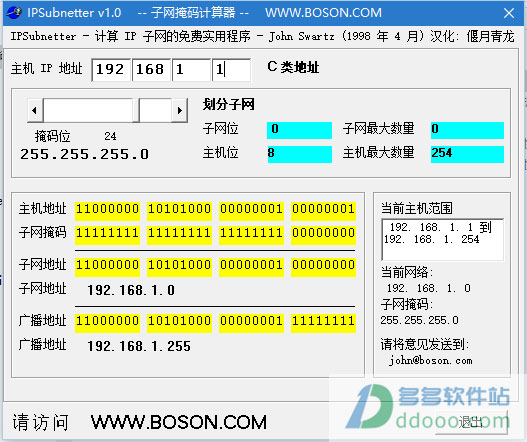This screenshot has height=442, width=527.
Task: Click the max hosts value 254
Action: click(467, 154)
